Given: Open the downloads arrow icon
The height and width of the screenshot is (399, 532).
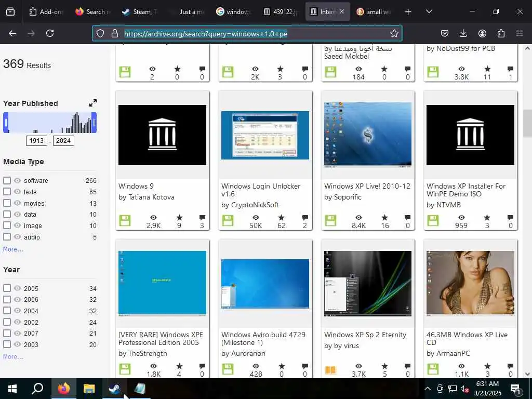Looking at the screenshot, I should [463, 33].
